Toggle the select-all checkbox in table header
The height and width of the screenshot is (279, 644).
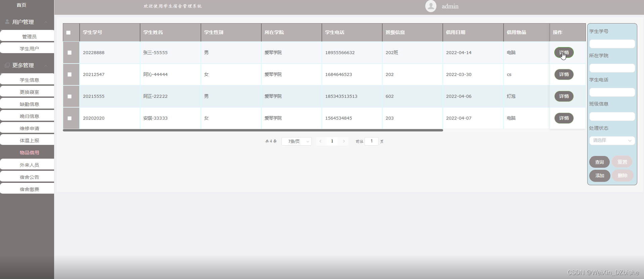click(69, 33)
